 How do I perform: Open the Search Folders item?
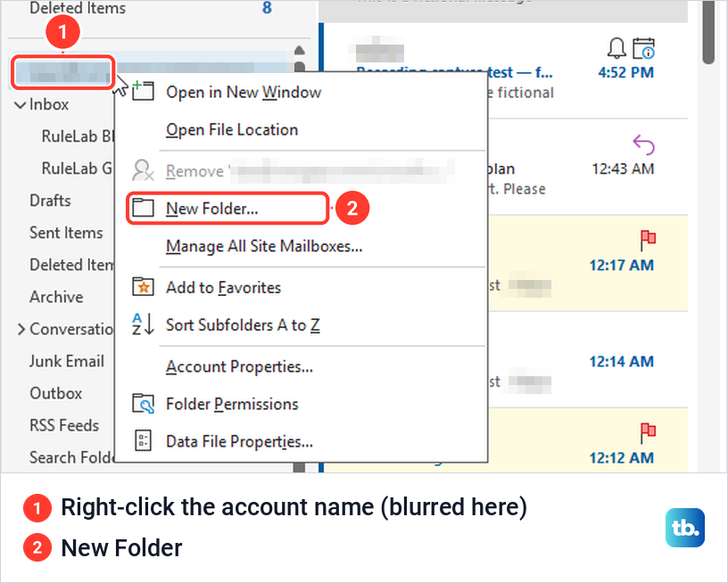point(71,457)
